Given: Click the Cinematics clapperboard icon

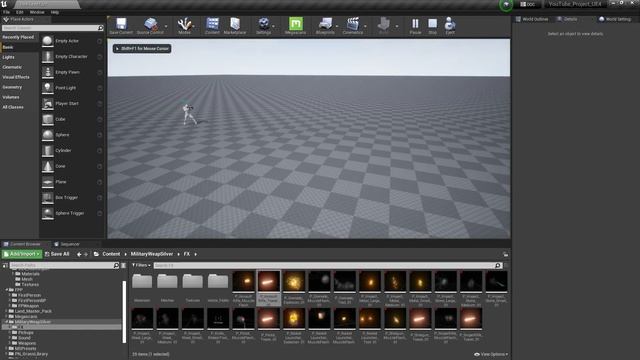Looking at the screenshot, I should [x=353, y=24].
